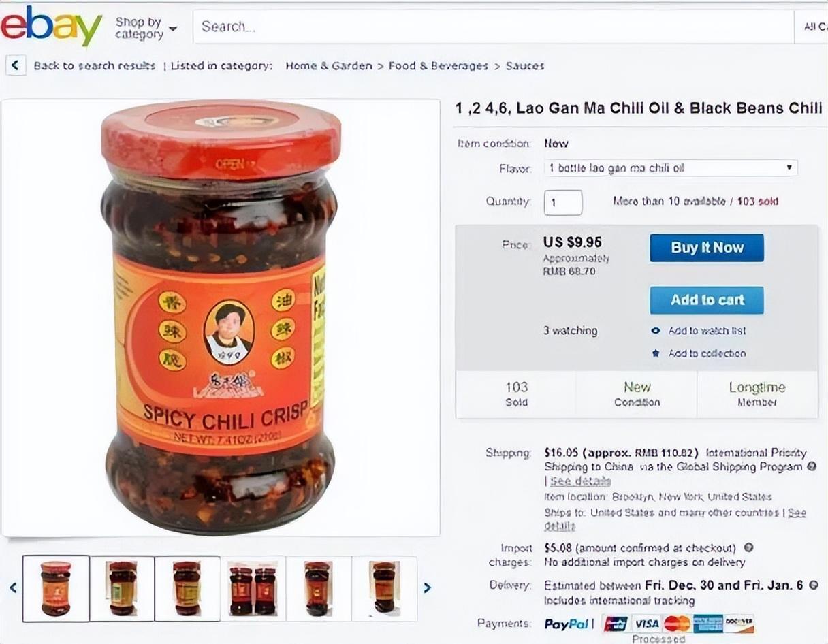The image size is (828, 644).
Task: Click the shipping info help icon
Action: [x=811, y=467]
